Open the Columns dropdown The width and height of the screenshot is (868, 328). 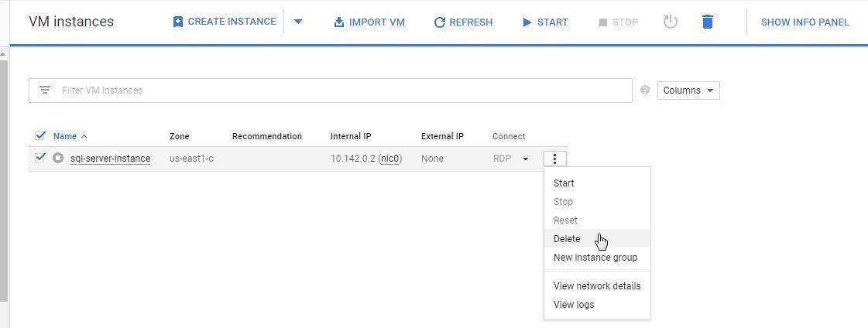[688, 91]
